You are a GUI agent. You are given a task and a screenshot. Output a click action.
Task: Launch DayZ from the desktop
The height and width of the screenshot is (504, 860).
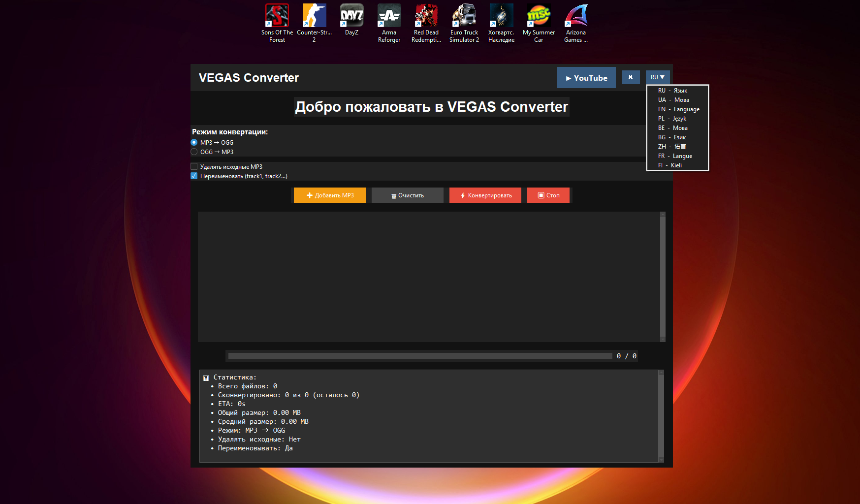[x=351, y=16]
